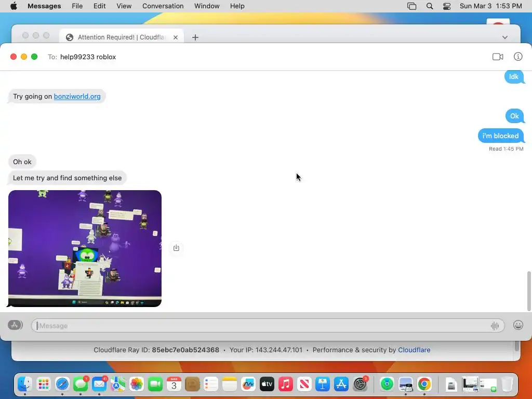Open the View menu
The height and width of the screenshot is (399, 532).
(x=124, y=6)
